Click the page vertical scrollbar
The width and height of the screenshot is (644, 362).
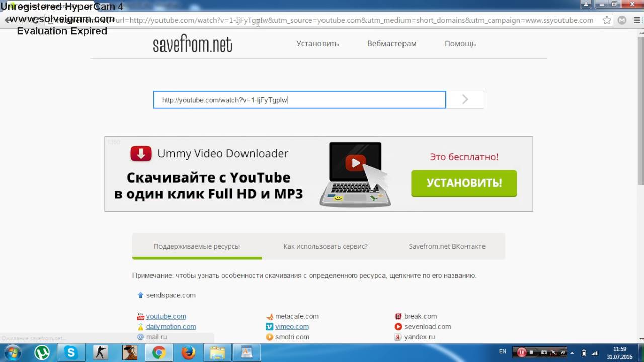pyautogui.click(x=640, y=111)
